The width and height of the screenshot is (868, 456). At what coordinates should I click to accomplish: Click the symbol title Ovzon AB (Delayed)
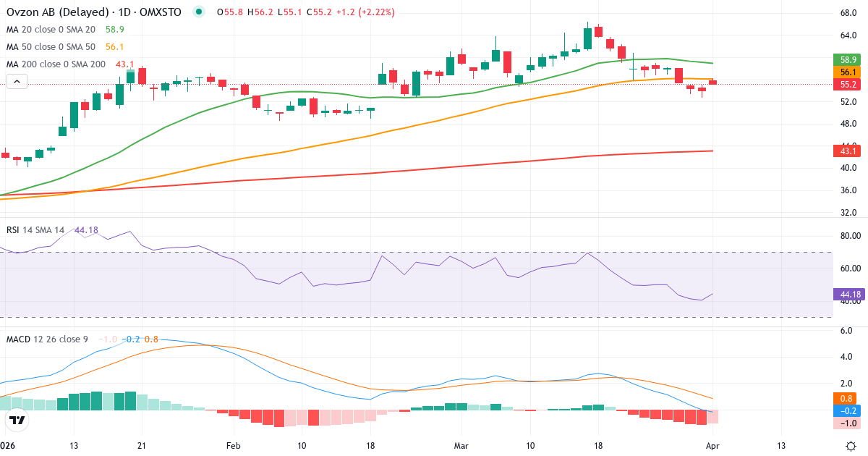tap(58, 12)
